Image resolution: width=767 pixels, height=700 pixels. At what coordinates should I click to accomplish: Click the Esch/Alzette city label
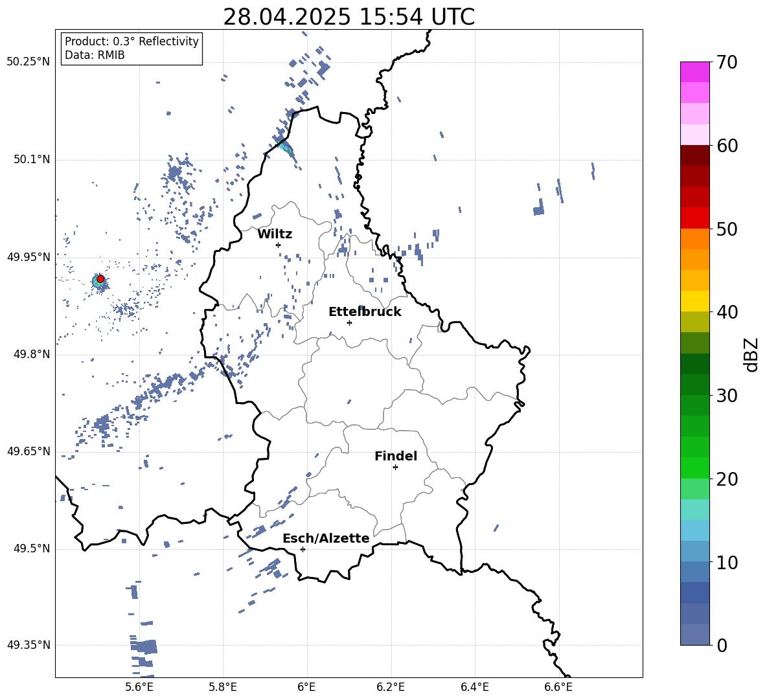coord(326,538)
